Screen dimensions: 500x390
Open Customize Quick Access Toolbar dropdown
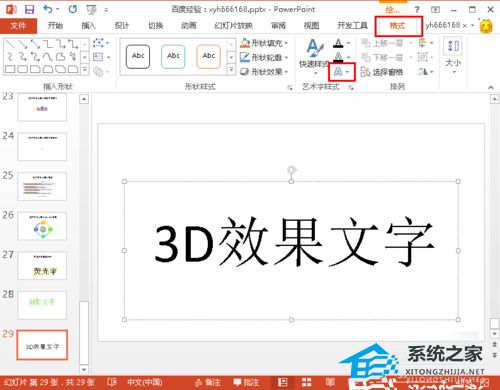[x=106, y=10]
